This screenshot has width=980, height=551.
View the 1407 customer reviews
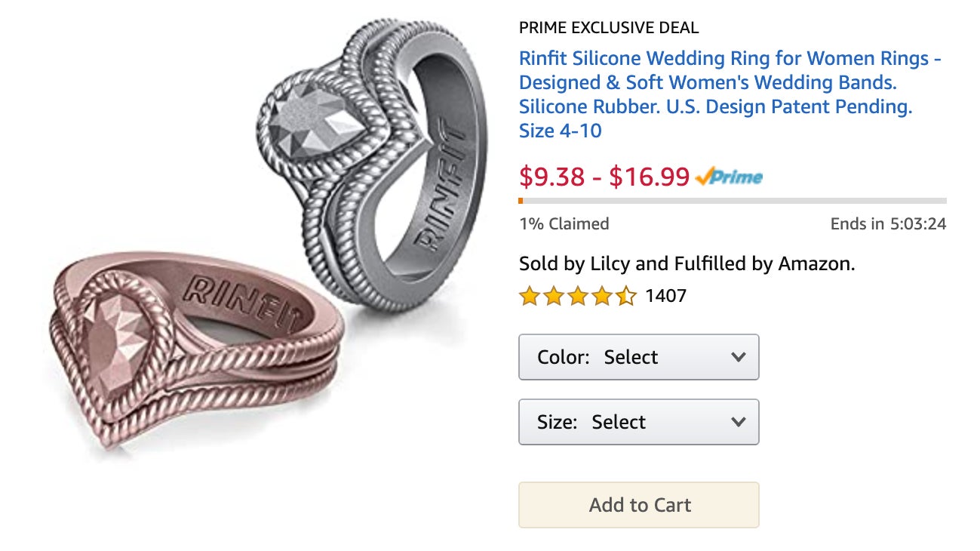point(667,296)
